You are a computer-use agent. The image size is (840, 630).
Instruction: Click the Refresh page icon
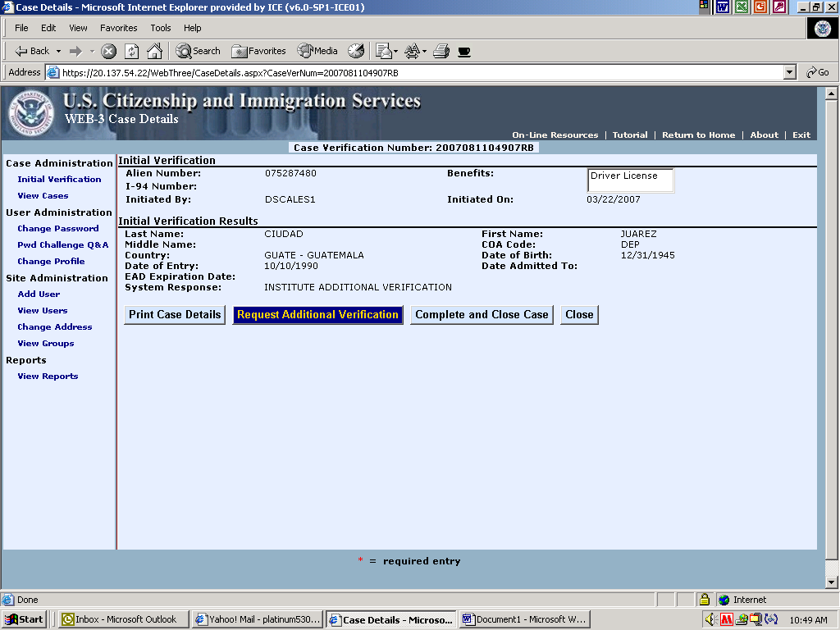coord(131,51)
